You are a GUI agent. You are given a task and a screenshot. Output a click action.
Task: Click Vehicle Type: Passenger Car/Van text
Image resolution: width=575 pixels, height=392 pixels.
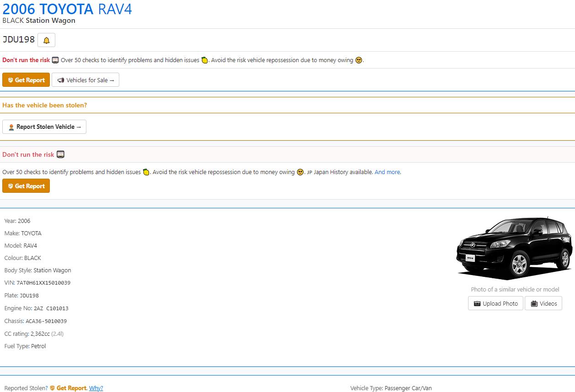click(391, 388)
